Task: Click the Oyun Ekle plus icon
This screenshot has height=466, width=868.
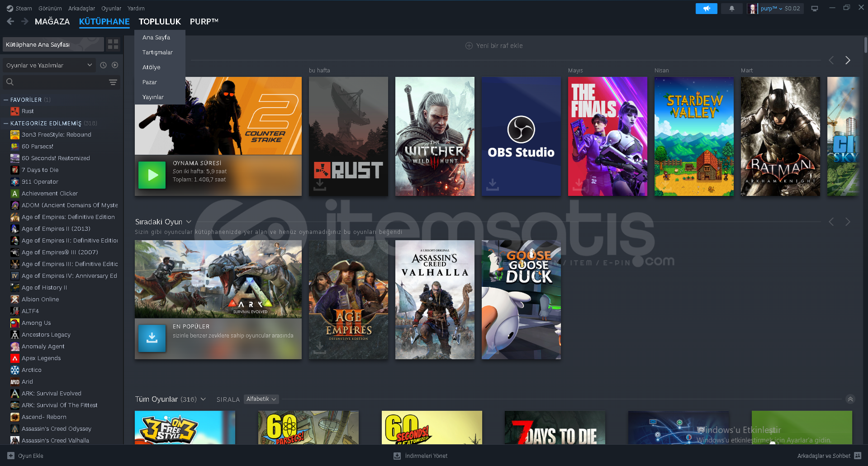Action: (11, 456)
